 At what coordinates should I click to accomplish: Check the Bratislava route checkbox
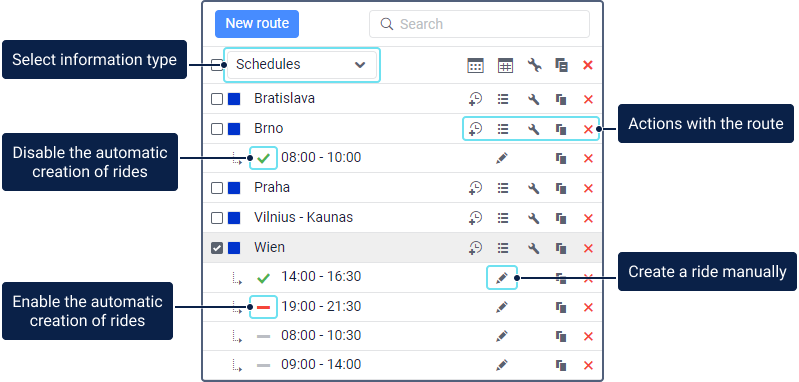[x=217, y=99]
